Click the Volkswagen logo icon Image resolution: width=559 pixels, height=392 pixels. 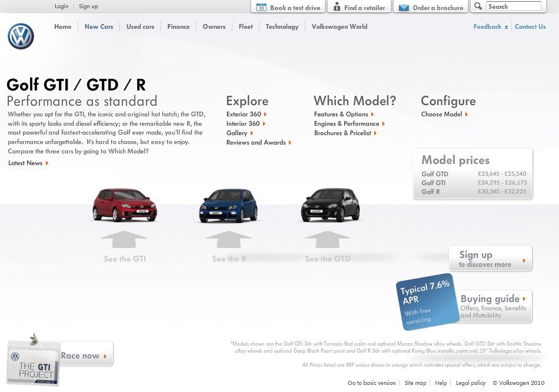(x=21, y=36)
